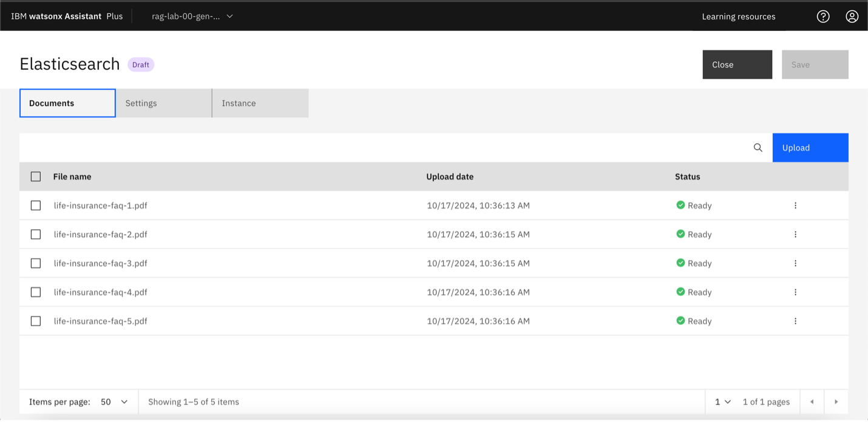The image size is (868, 422).
Task: Open the Learning resources link
Action: 738,16
